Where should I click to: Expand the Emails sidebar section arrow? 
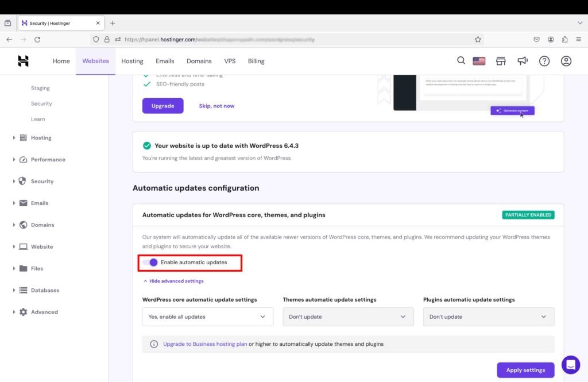click(14, 203)
